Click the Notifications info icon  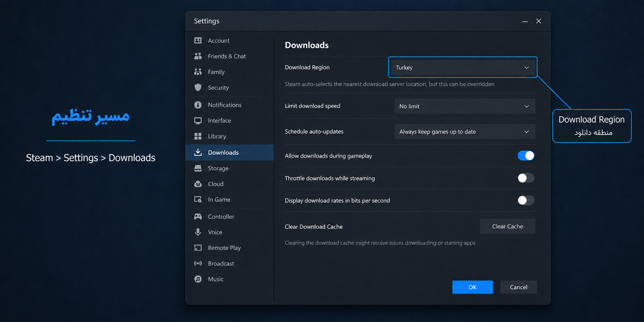pos(198,105)
